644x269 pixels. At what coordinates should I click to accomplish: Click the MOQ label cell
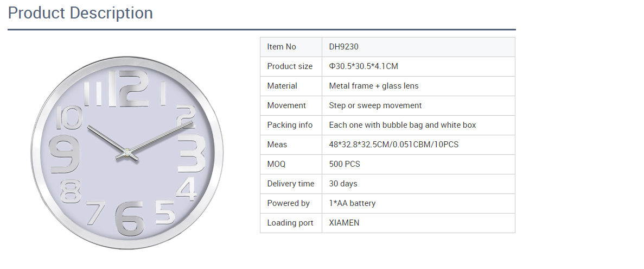pyautogui.click(x=291, y=164)
